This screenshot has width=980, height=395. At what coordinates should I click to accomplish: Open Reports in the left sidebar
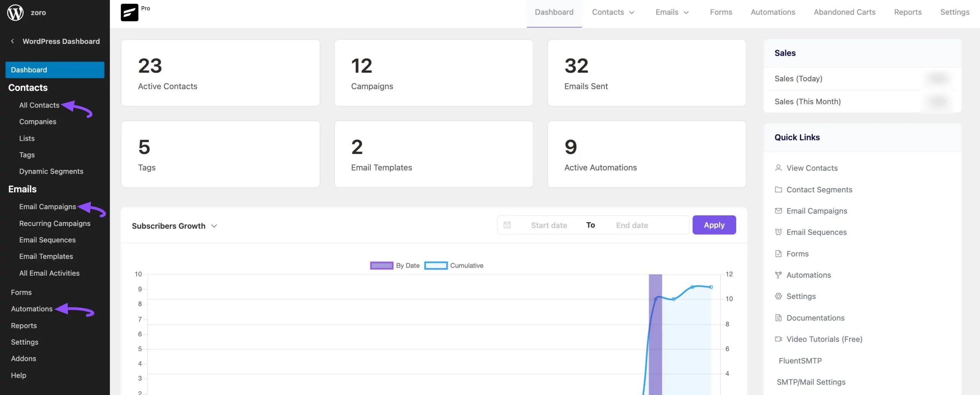(24, 325)
